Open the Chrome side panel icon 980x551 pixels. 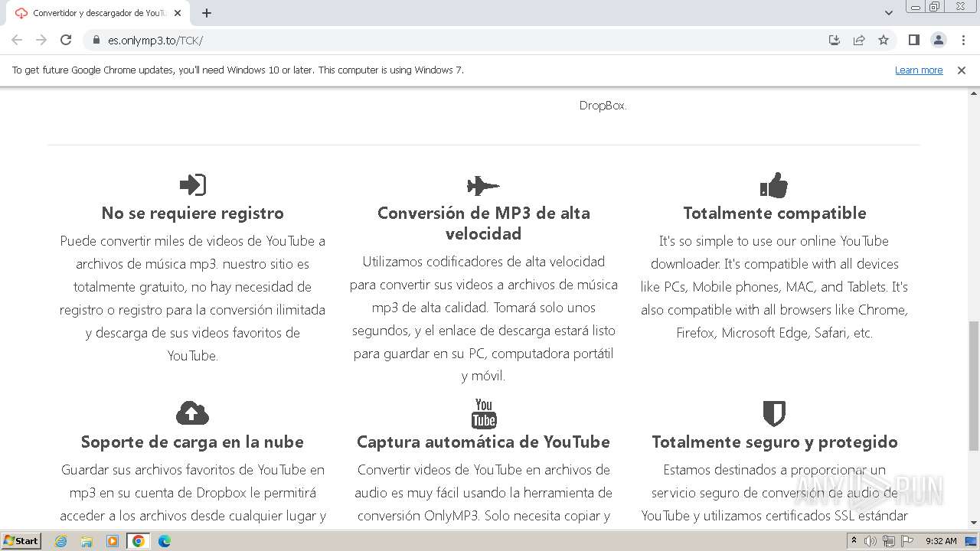pos(913,40)
